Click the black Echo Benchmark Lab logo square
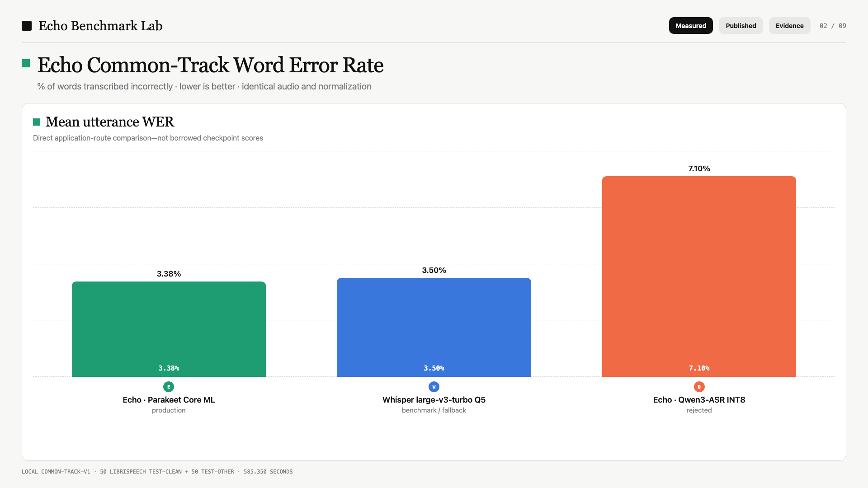Image resolution: width=868 pixels, height=488 pixels. coord(27,26)
